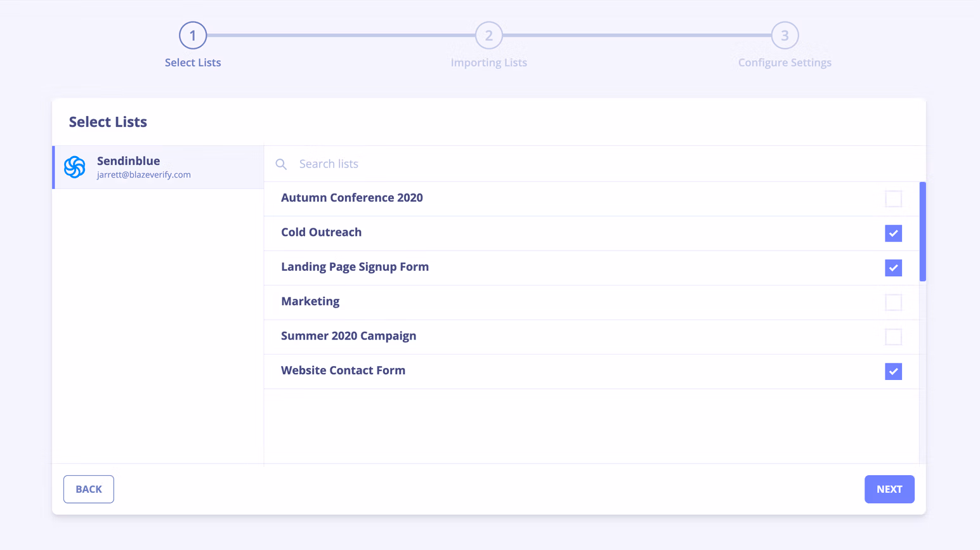The height and width of the screenshot is (550, 980).
Task: Select the Sendinblue account in sidebar
Action: click(x=158, y=167)
